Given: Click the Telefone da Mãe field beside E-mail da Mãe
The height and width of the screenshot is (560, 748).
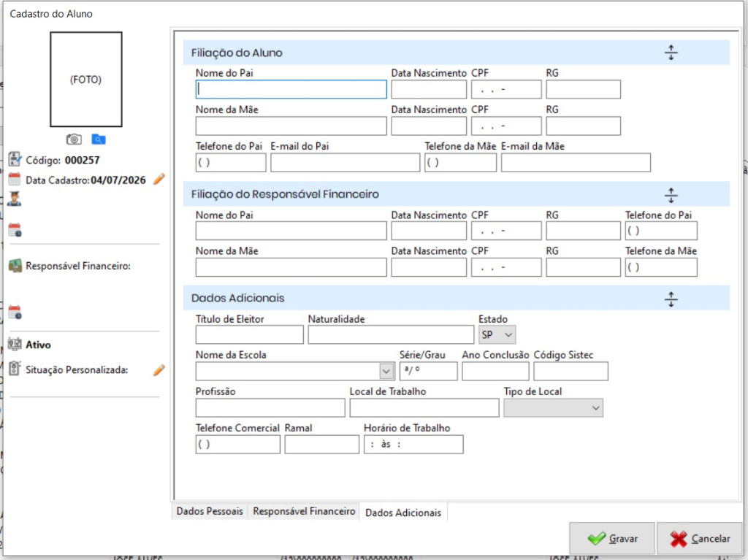Looking at the screenshot, I should 460,162.
